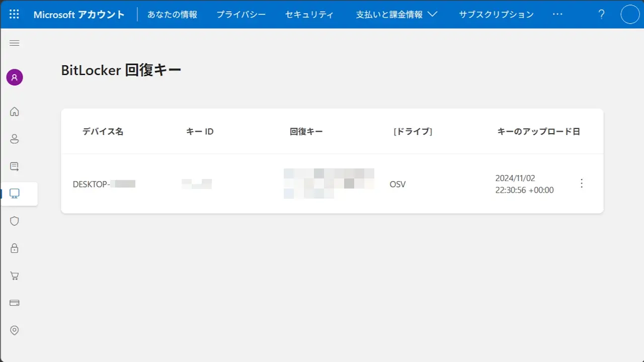This screenshot has height=362, width=644.
Task: Click the help question mark icon
Action: coord(601,14)
